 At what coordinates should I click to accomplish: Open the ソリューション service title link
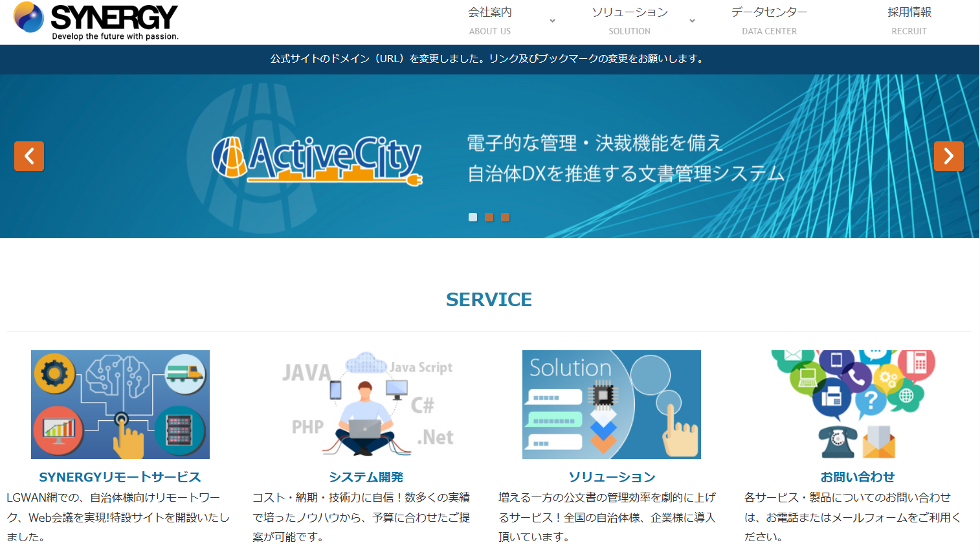click(x=612, y=477)
